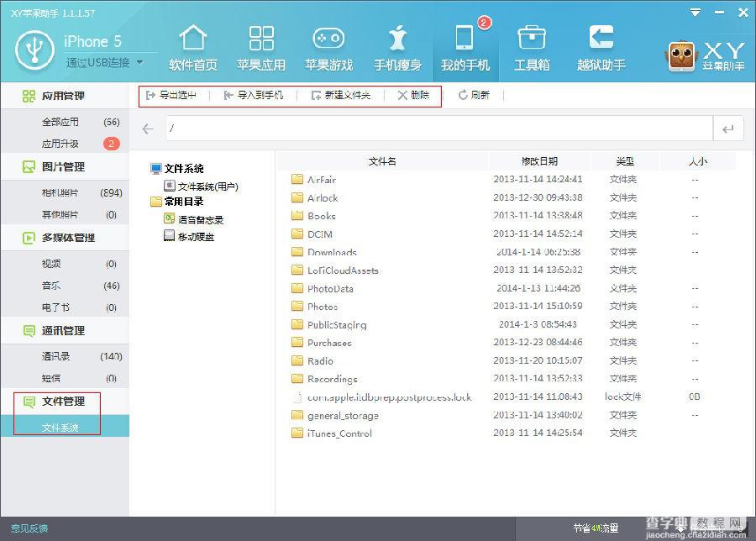The height and width of the screenshot is (541, 756).
Task: Select LoFiCloudAssets folder icon
Action: click(x=297, y=270)
